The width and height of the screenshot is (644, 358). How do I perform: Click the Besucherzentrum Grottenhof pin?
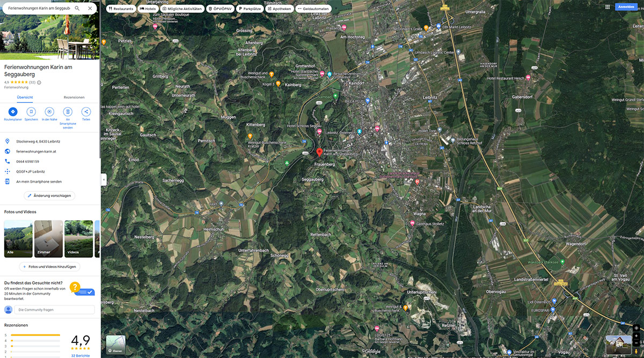point(330,74)
